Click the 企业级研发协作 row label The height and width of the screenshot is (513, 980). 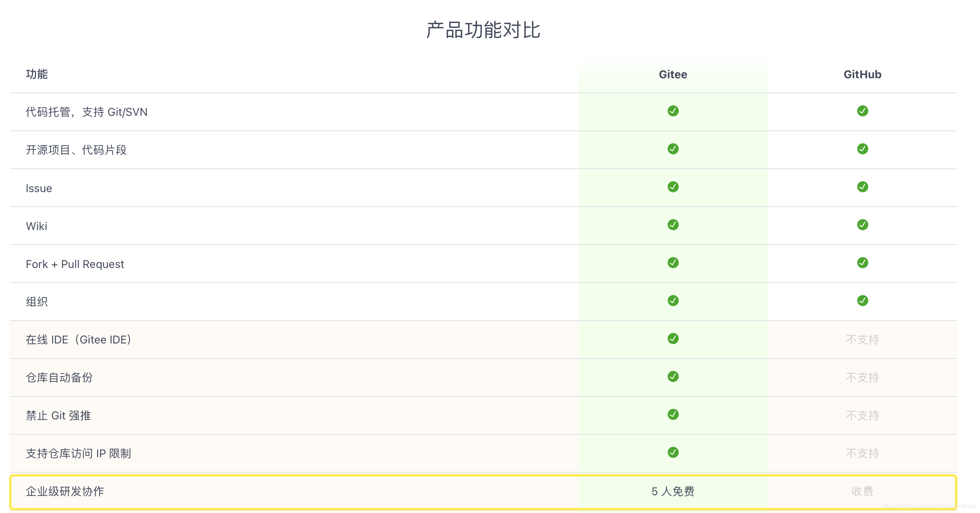(x=65, y=491)
